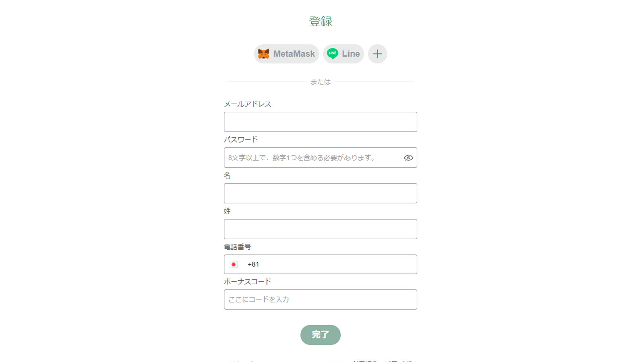
Task: Show more sign-up options with plus icon
Action: (x=377, y=54)
